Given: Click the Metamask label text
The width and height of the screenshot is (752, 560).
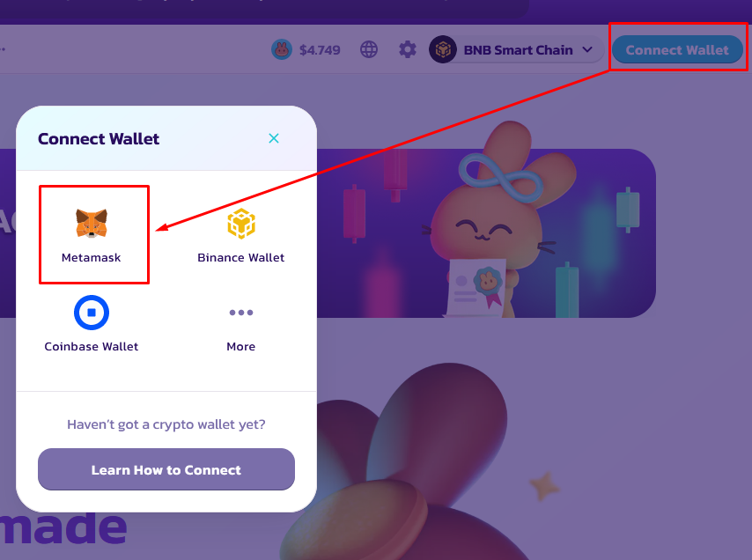Looking at the screenshot, I should click(91, 257).
